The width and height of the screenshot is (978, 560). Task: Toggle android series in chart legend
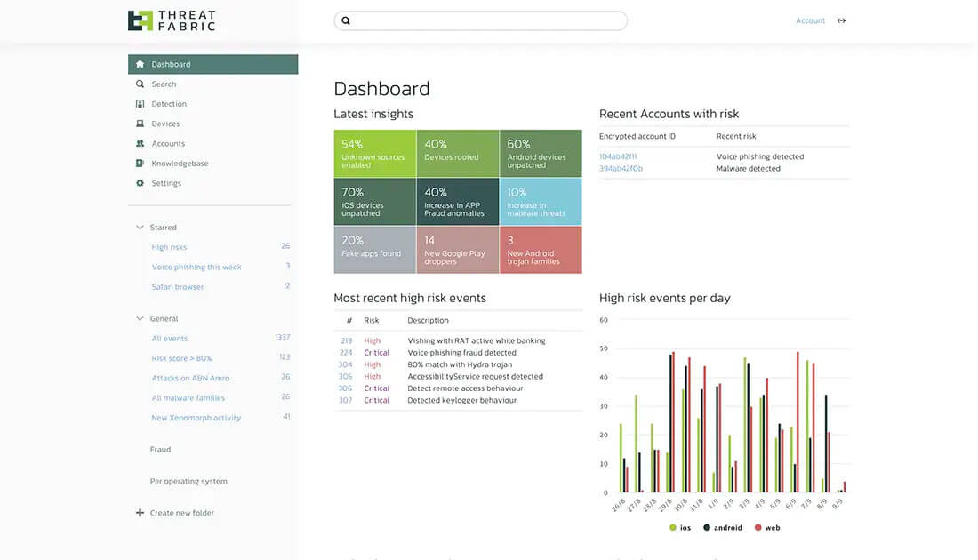point(723,528)
